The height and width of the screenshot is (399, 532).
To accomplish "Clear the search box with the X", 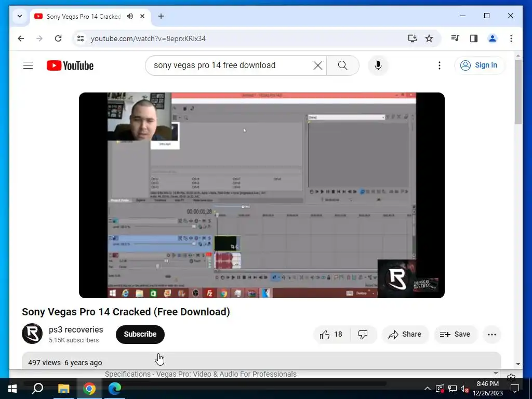I will click(317, 65).
